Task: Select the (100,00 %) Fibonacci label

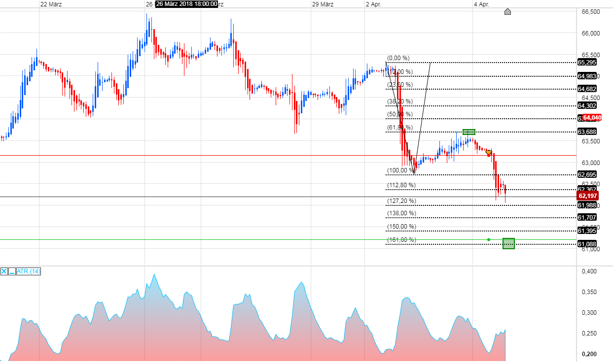Action: [400, 170]
